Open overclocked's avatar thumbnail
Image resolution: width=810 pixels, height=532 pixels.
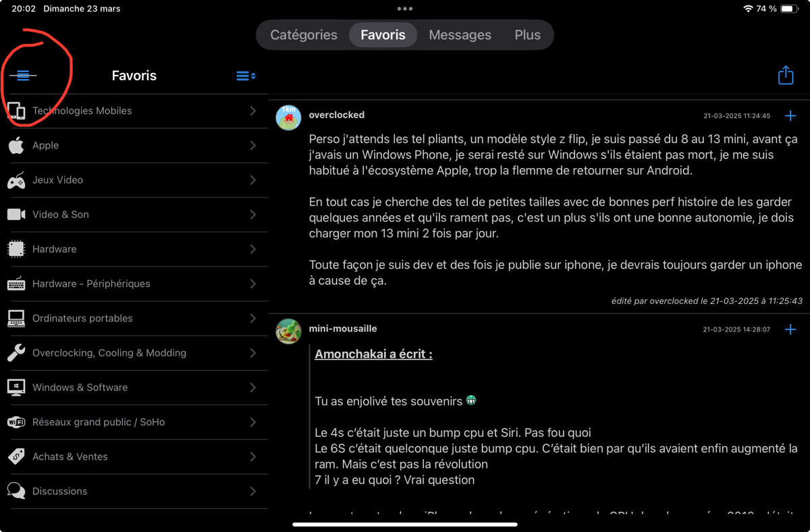(288, 117)
